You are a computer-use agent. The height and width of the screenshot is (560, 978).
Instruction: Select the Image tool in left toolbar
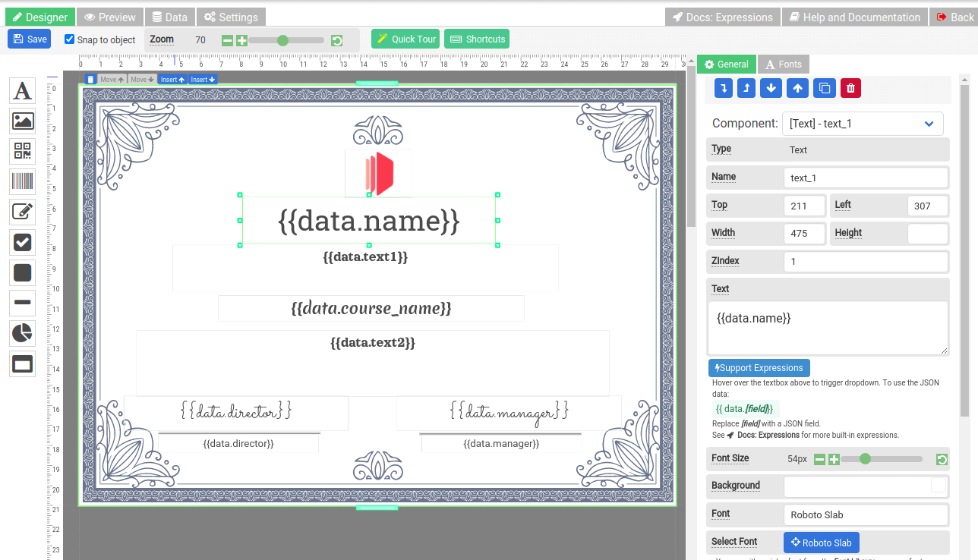pos(23,121)
